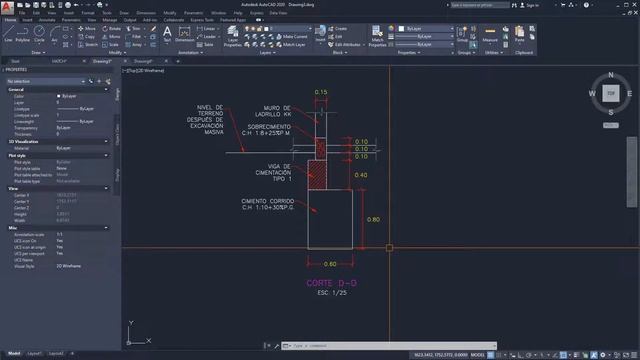Open the Manage ribbon tab
This screenshot has width=640, height=360.
(x=109, y=20)
